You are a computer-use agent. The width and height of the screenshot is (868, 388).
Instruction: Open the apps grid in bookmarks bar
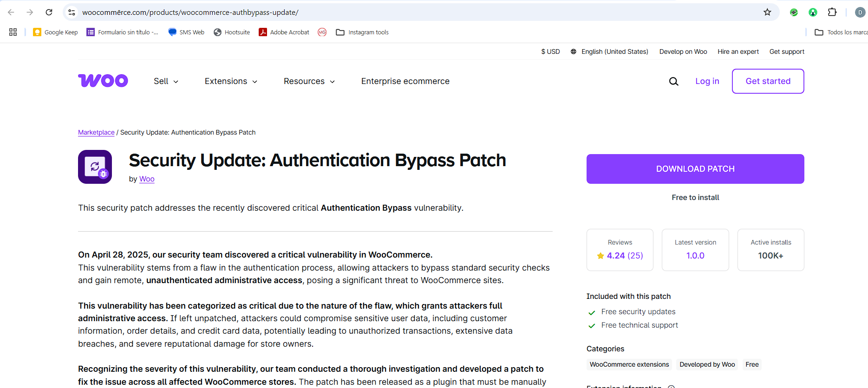point(13,32)
